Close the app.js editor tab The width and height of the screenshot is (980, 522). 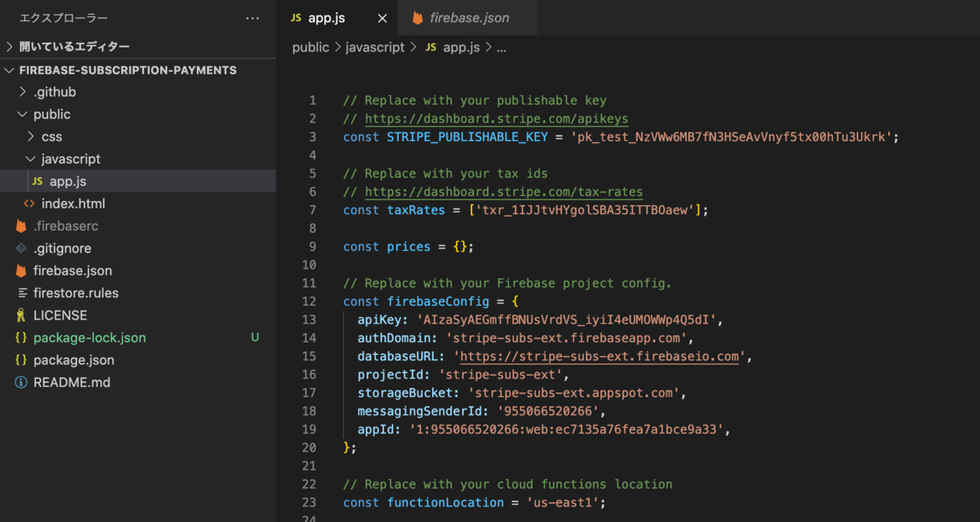point(382,18)
